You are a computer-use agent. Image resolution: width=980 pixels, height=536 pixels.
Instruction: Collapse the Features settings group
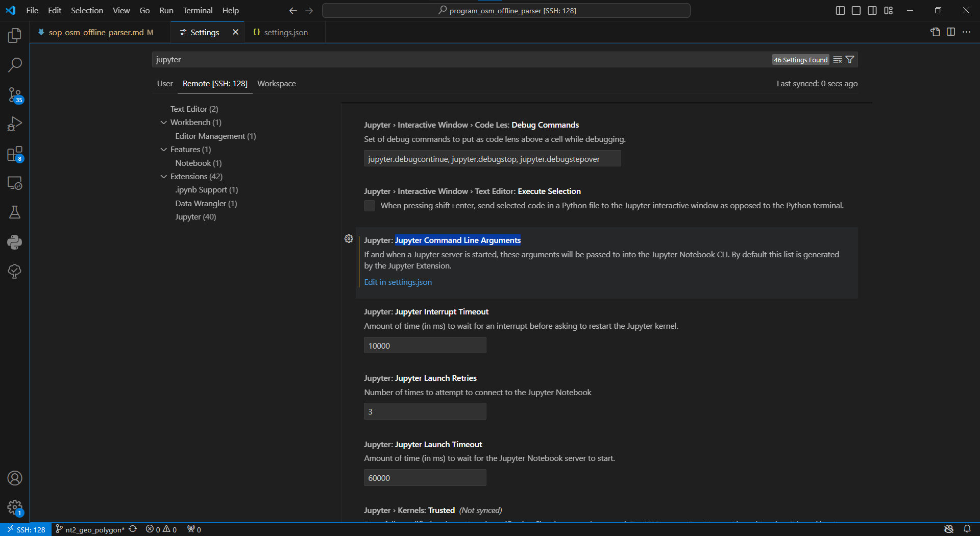pyautogui.click(x=164, y=150)
